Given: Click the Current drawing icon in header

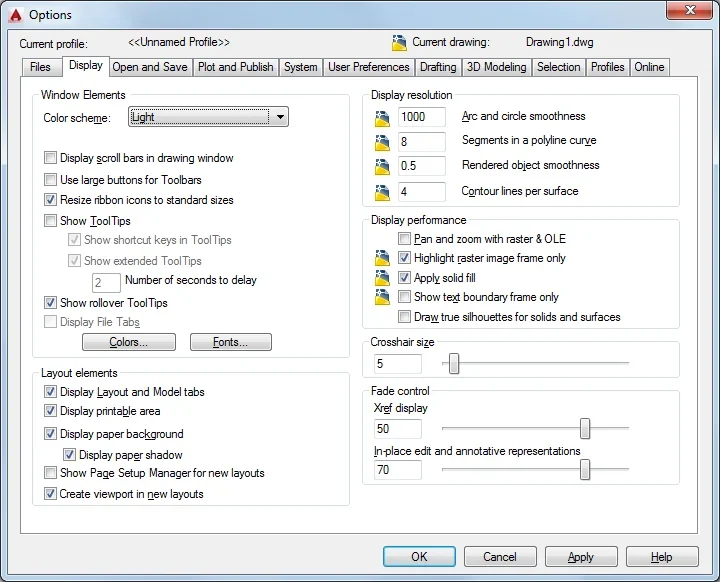Looking at the screenshot, I should coord(399,42).
